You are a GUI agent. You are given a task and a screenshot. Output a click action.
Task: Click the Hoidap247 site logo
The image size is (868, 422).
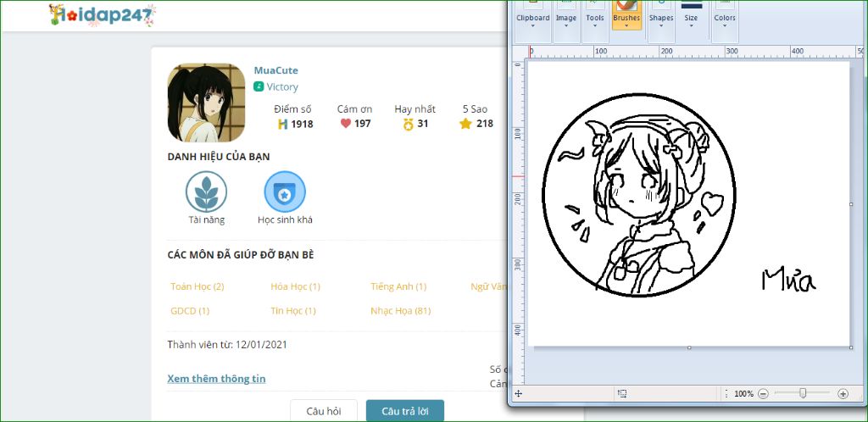pyautogui.click(x=103, y=15)
